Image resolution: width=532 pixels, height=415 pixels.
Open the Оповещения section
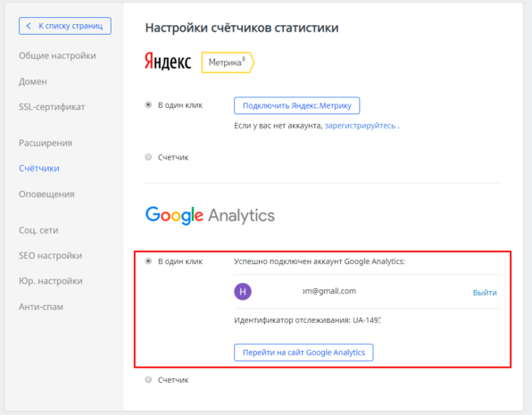46,194
